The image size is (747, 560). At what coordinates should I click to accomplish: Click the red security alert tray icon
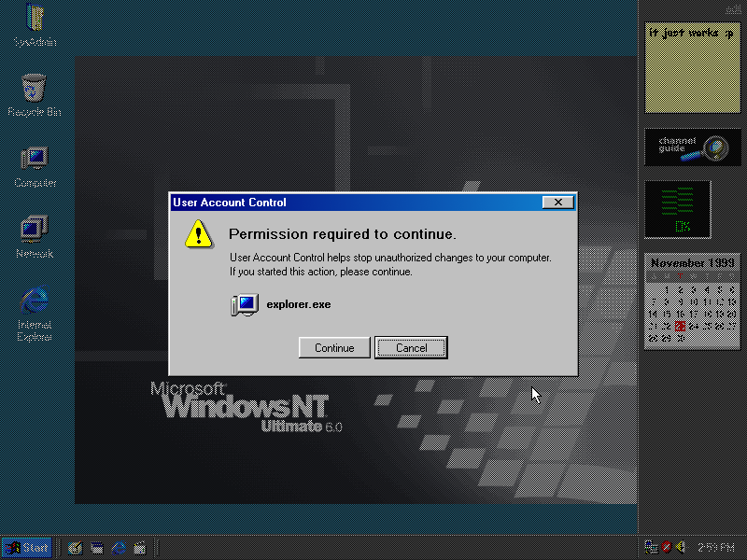pyautogui.click(x=667, y=547)
